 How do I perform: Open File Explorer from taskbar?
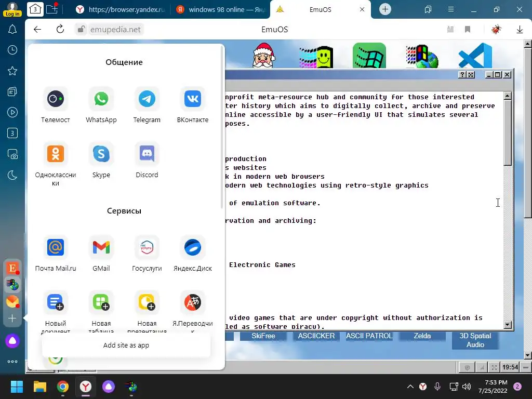click(39, 387)
